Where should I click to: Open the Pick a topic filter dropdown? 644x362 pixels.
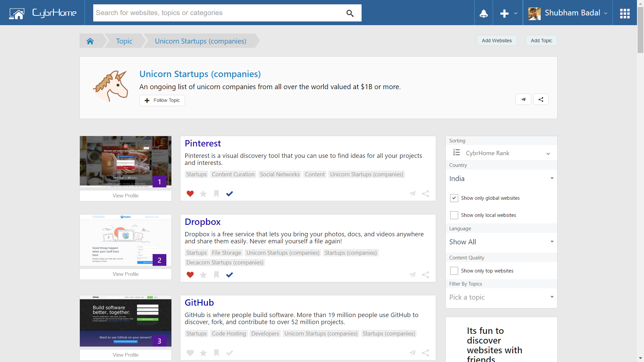point(501,297)
